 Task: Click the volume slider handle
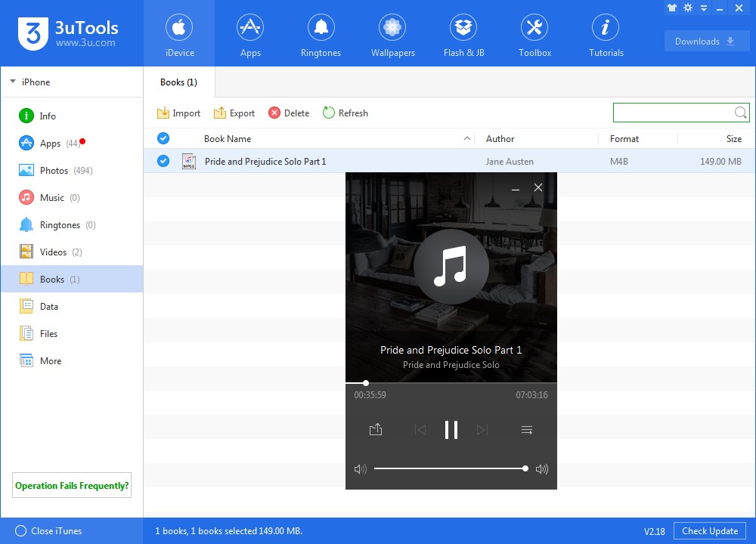pos(525,469)
